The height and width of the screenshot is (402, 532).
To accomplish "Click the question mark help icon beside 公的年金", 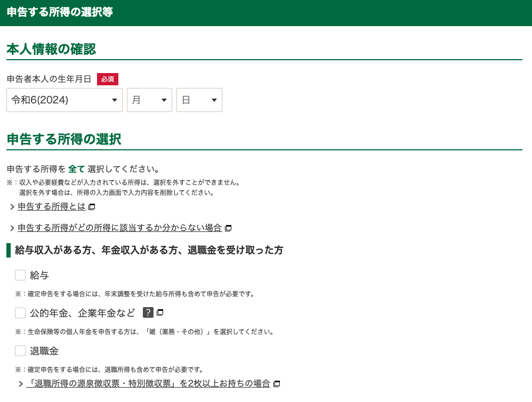I will click(x=148, y=312).
